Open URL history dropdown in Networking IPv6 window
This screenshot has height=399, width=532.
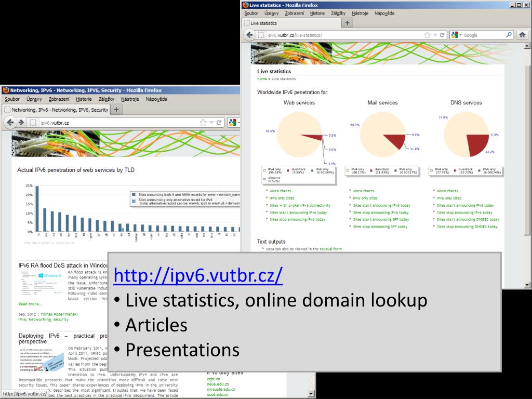[x=211, y=123]
